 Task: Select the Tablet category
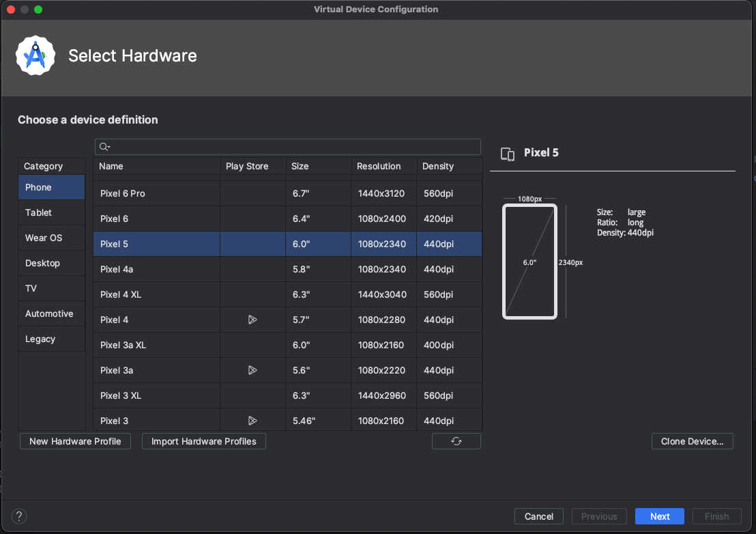pos(39,212)
